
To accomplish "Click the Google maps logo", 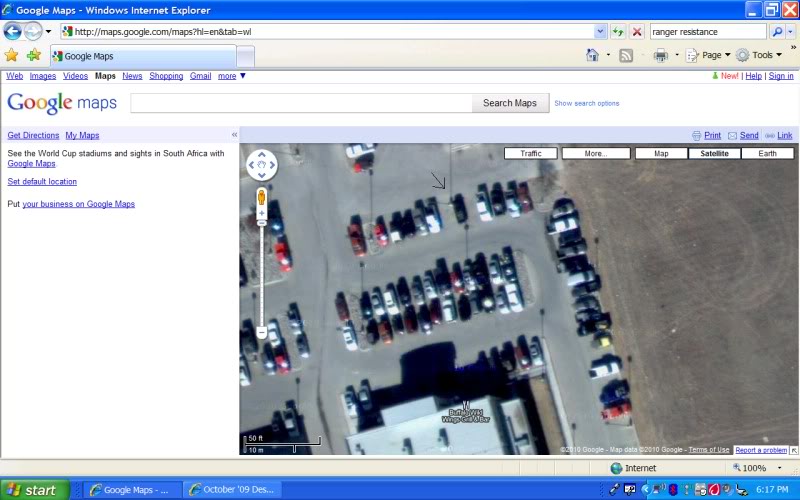I will 62,103.
